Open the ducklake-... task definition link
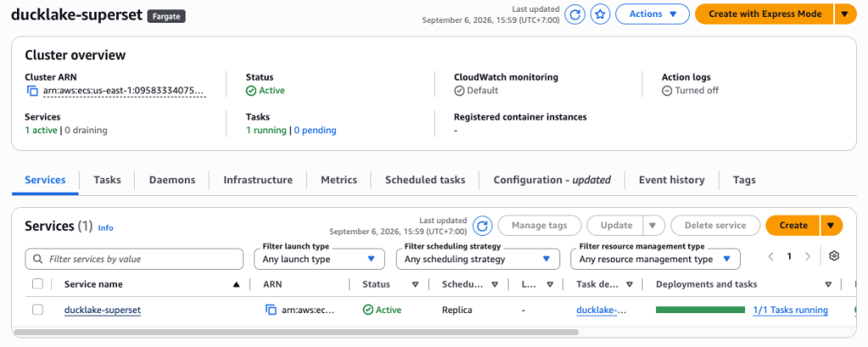The width and height of the screenshot is (868, 347). point(601,310)
